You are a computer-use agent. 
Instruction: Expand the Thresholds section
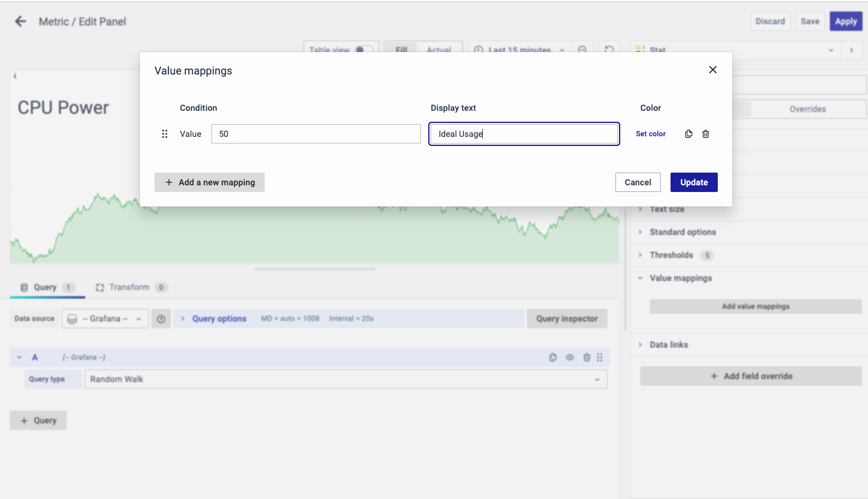[671, 255]
